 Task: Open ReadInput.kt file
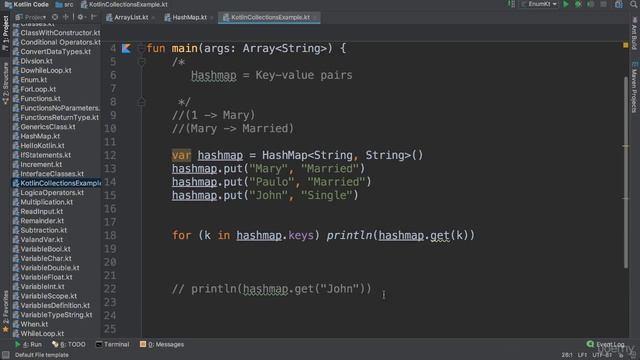[38, 211]
